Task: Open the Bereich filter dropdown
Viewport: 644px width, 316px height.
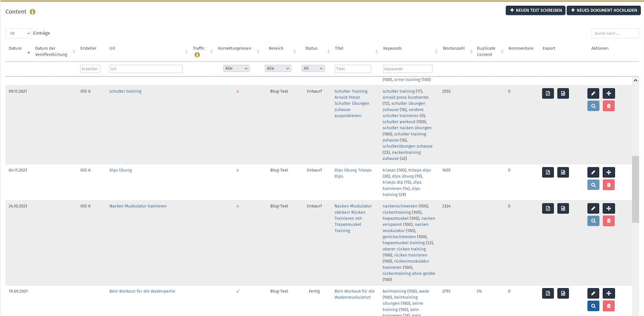Action: click(278, 69)
